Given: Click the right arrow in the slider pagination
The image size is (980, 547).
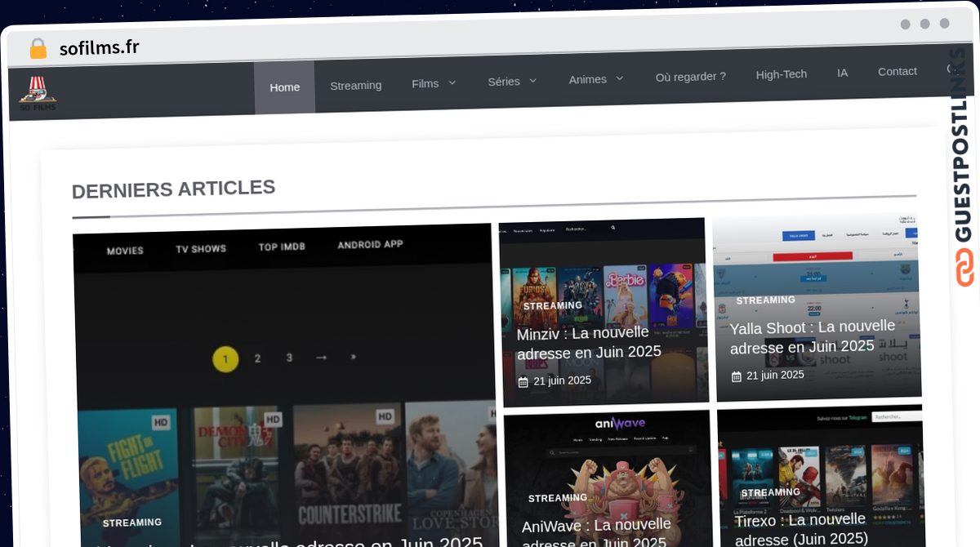Looking at the screenshot, I should (x=321, y=358).
